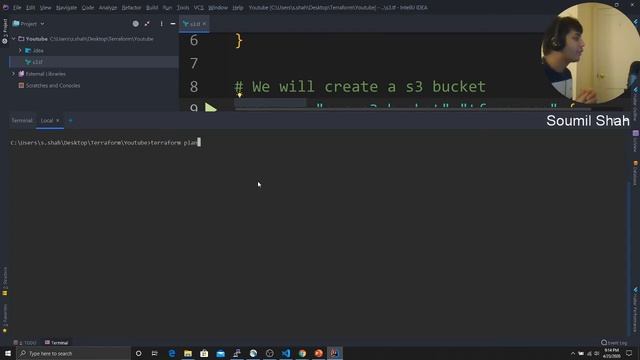Click the lightbulb intention icon in editor

point(240,95)
